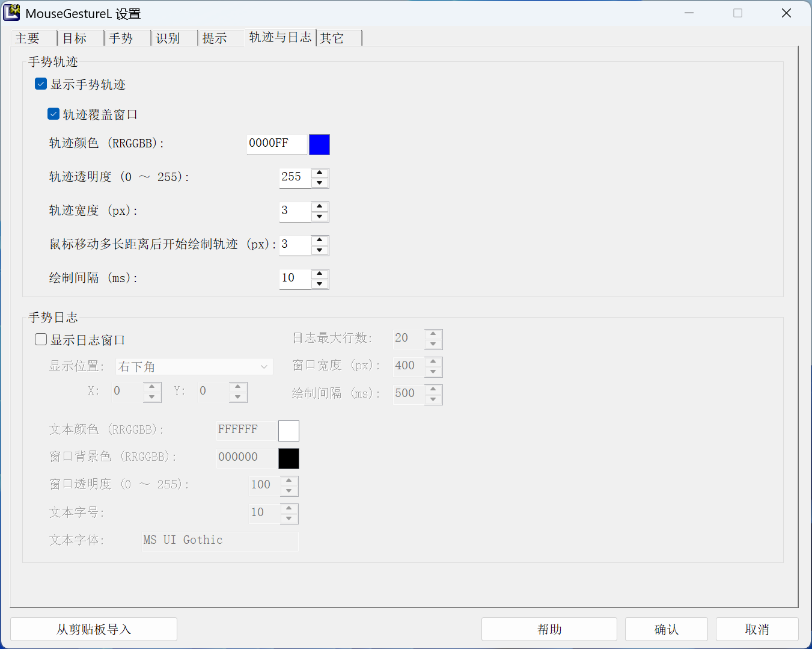
Task: Increase 绘制间隔 value using up arrow
Action: pos(320,274)
